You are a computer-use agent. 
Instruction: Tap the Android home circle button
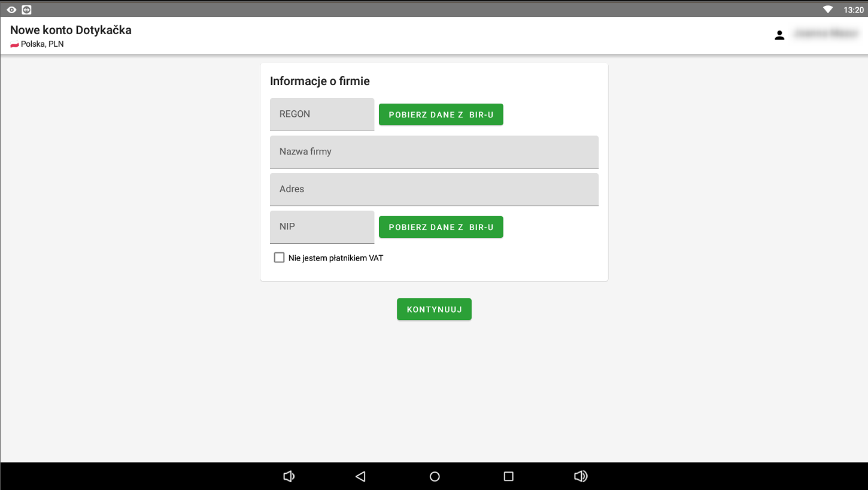435,476
